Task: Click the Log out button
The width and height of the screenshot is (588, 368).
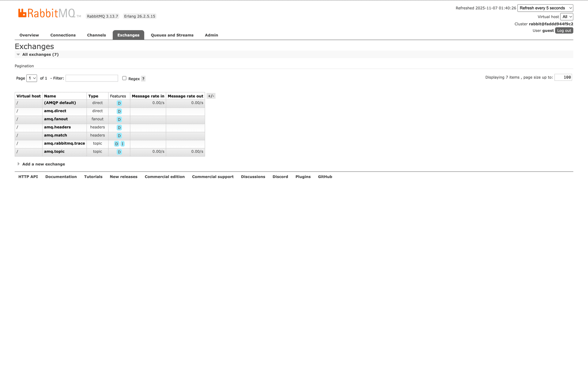Action: click(x=564, y=30)
